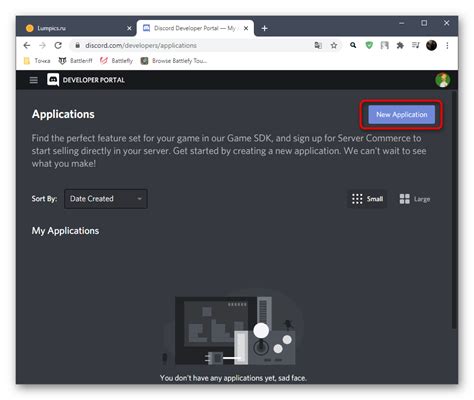Open the Discord user avatar menu
Image resolution: width=474 pixels, height=400 pixels.
[x=443, y=80]
